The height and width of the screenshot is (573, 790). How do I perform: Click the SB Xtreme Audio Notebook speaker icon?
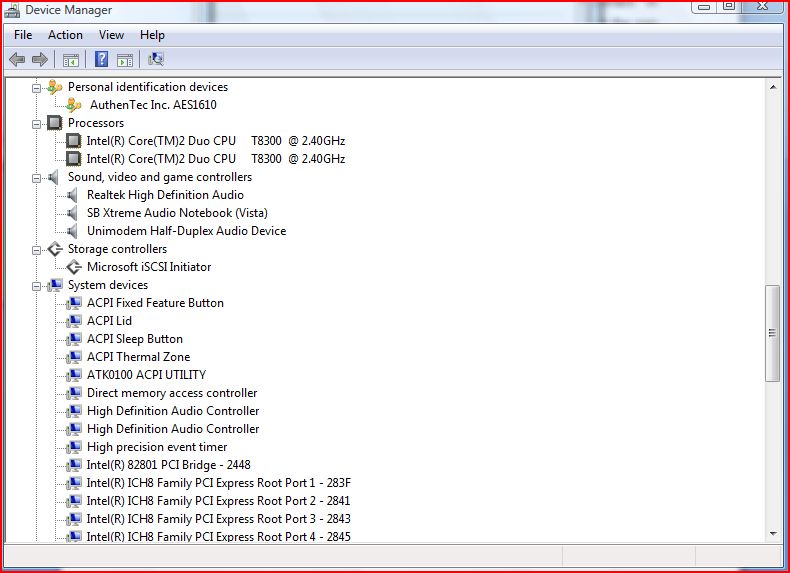point(73,213)
